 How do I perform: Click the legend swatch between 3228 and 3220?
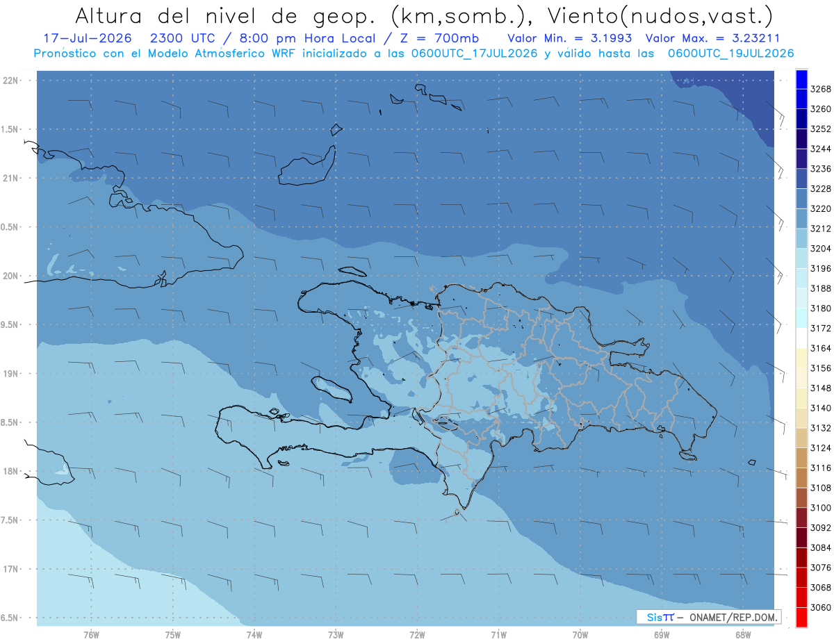[801, 198]
